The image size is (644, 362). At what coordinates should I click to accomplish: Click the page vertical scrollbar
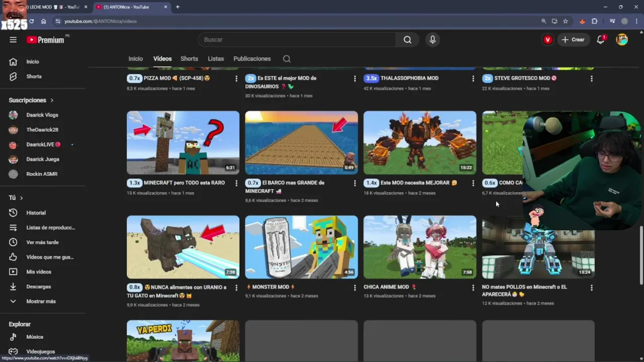(x=641, y=254)
